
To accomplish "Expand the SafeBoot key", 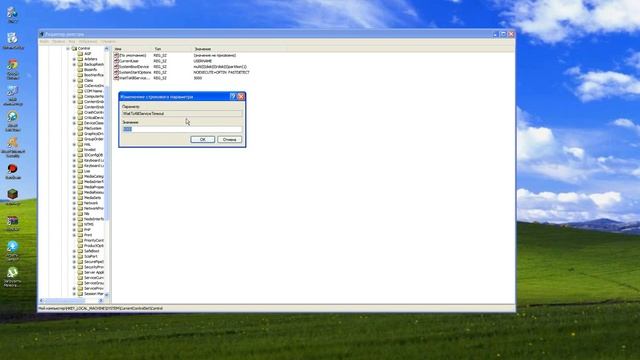I will 74,251.
